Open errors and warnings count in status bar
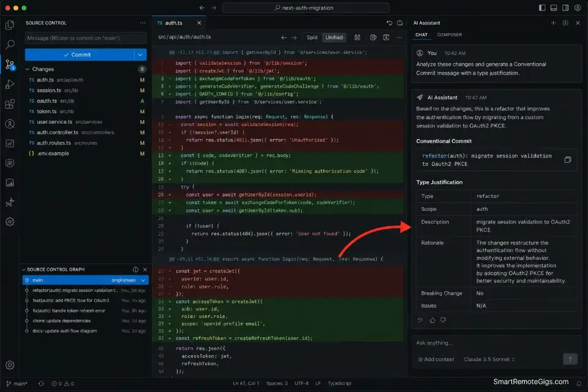This screenshot has height=392, width=588. point(62,383)
